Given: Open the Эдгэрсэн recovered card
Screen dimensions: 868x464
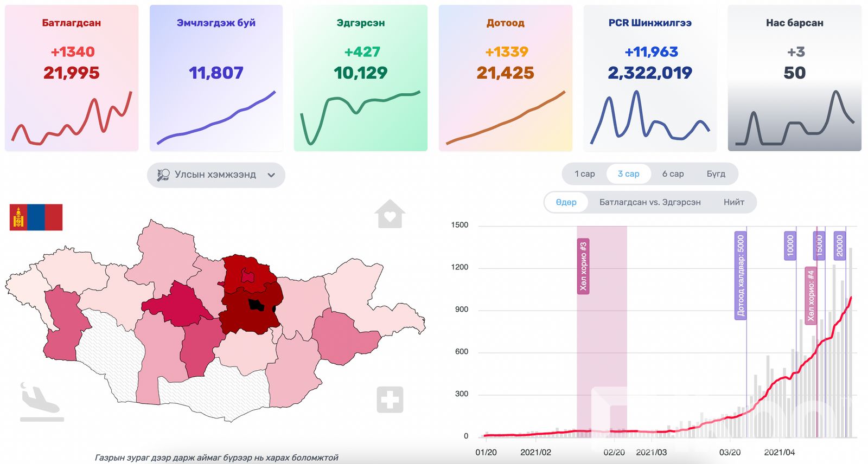Looking at the screenshot, I should (360, 78).
